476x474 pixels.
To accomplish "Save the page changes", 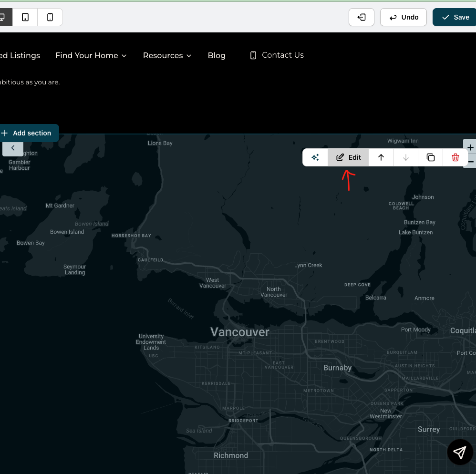I will pos(455,17).
